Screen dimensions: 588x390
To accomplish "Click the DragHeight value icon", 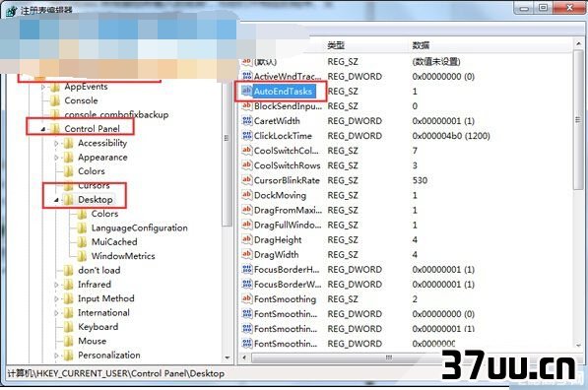I will pyautogui.click(x=247, y=239).
